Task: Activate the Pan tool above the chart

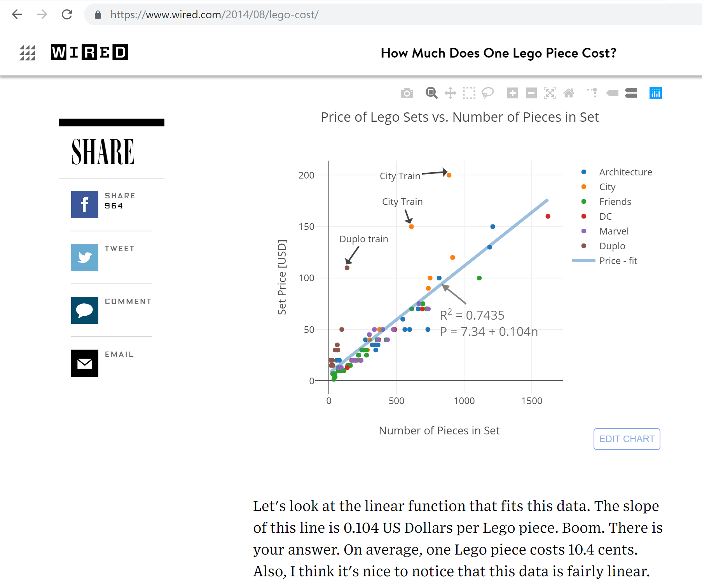Action: [450, 93]
